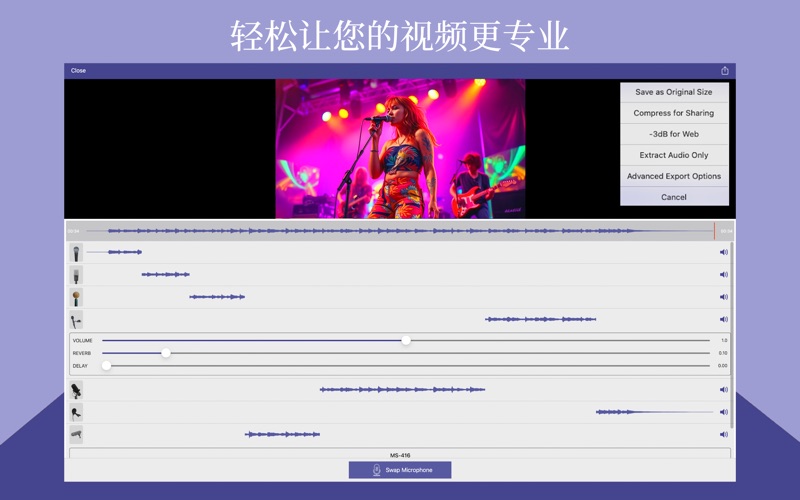Click the volume value 1.0
The image size is (800, 500).
coord(724,340)
